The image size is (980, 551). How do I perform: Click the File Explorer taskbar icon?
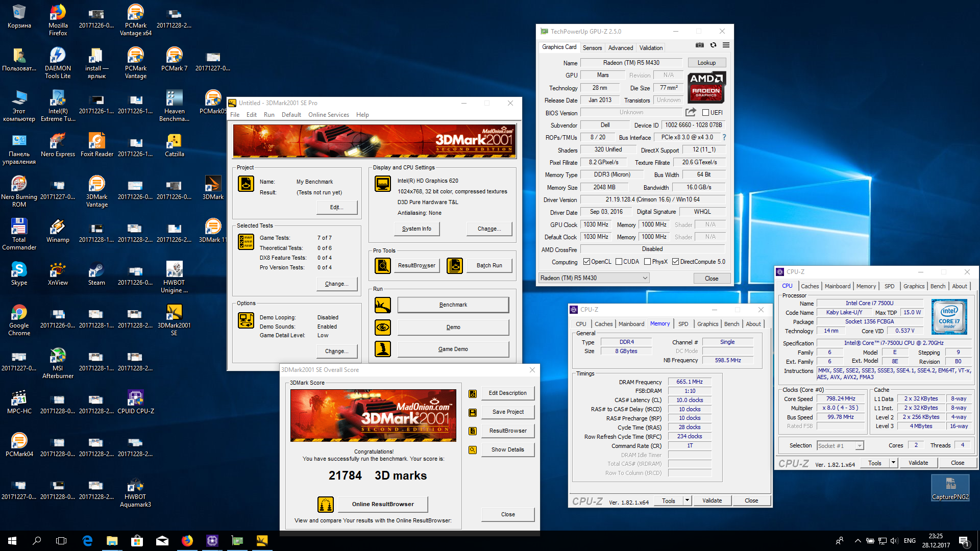112,541
